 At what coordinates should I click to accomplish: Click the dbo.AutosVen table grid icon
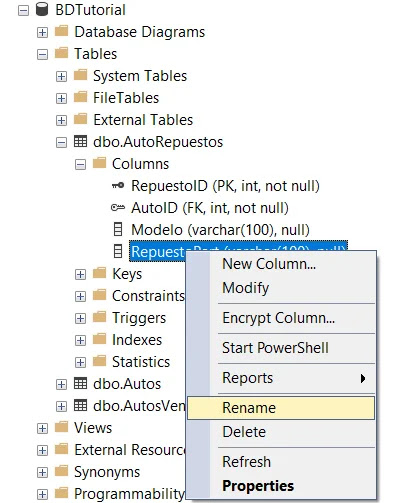[x=80, y=406]
